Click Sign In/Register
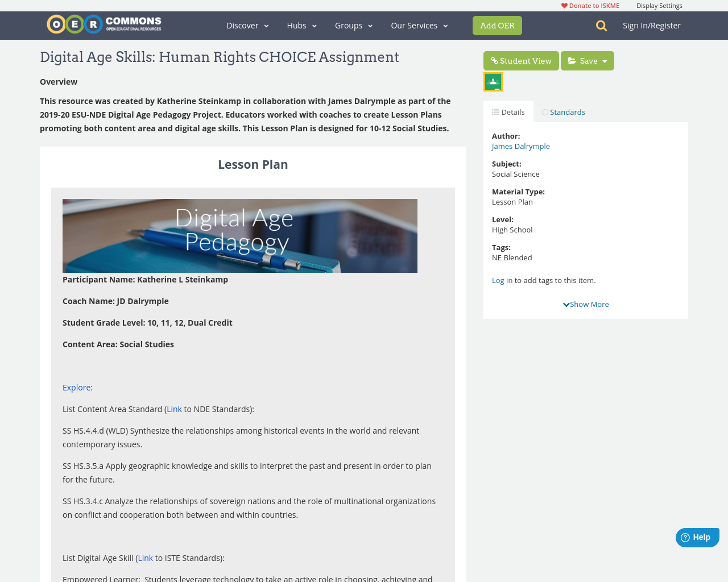The height and width of the screenshot is (582, 728). pyautogui.click(x=652, y=24)
